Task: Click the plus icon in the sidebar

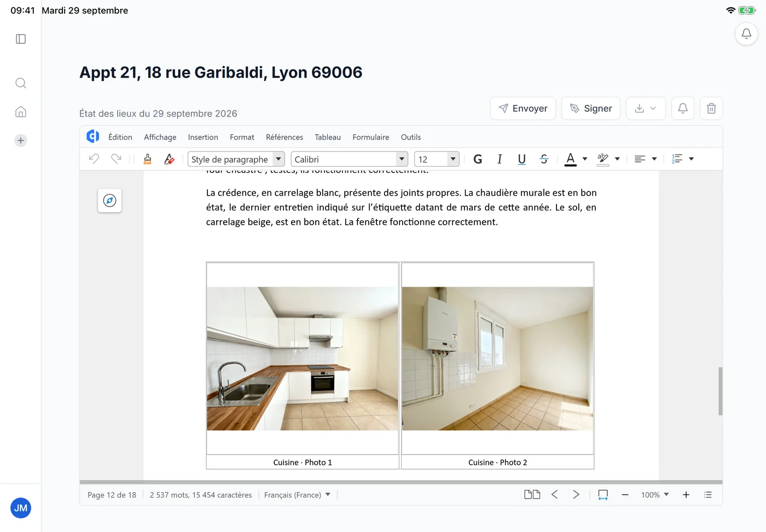Action: point(21,141)
